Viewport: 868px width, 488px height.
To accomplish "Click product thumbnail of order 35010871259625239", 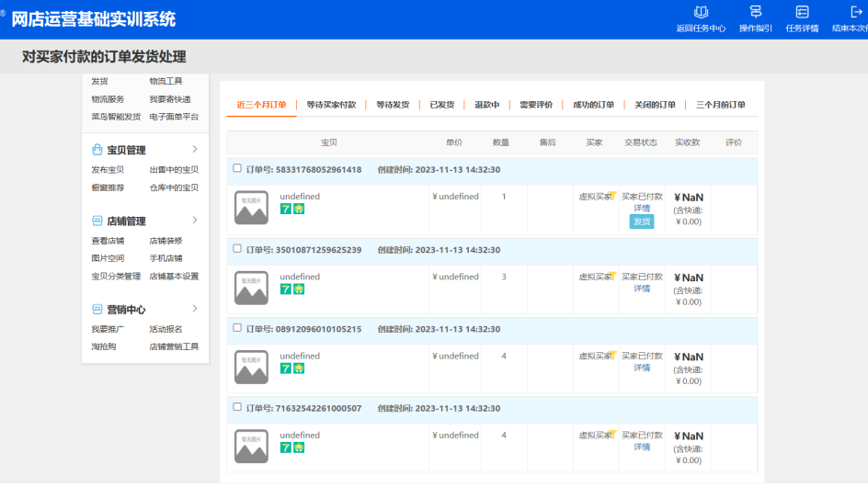I will (x=251, y=288).
